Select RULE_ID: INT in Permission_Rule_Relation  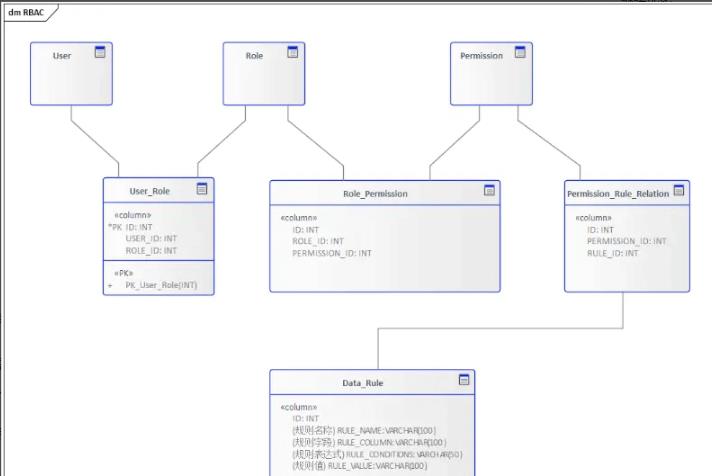[614, 253]
